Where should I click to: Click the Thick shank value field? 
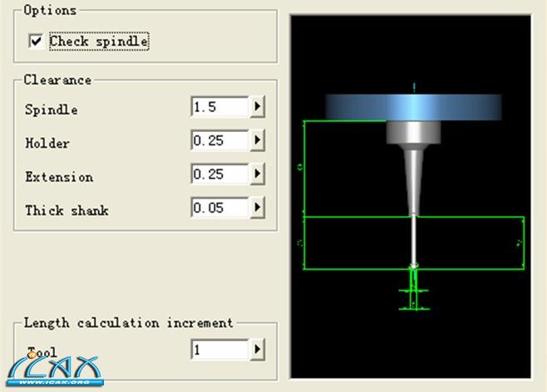click(x=220, y=208)
